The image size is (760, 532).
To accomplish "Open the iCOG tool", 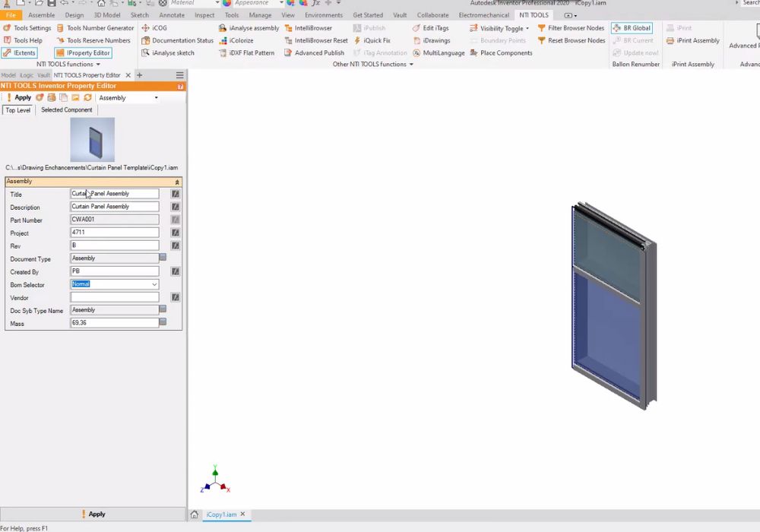I will 154,28.
